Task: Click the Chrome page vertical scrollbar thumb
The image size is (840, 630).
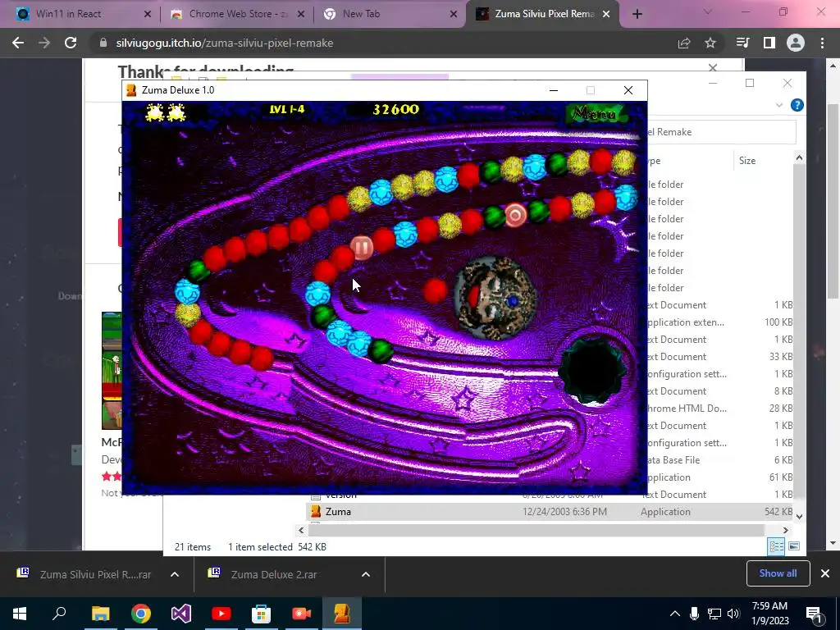Action: 833,201
